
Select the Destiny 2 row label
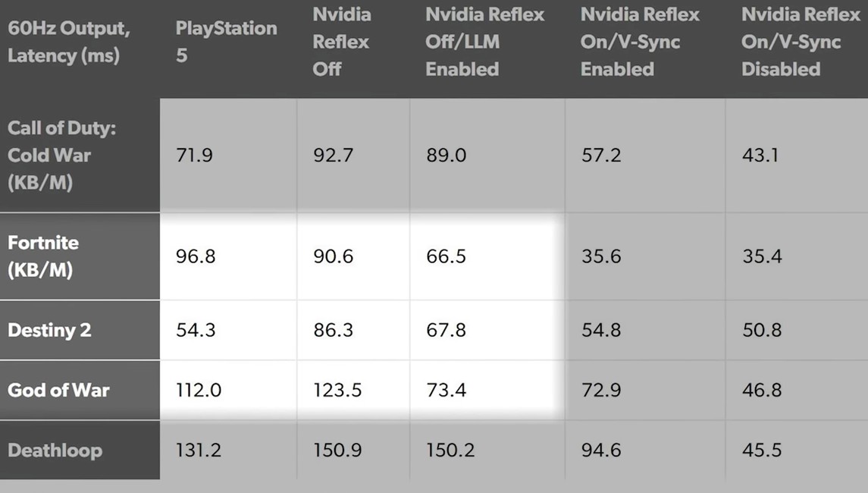(x=49, y=330)
